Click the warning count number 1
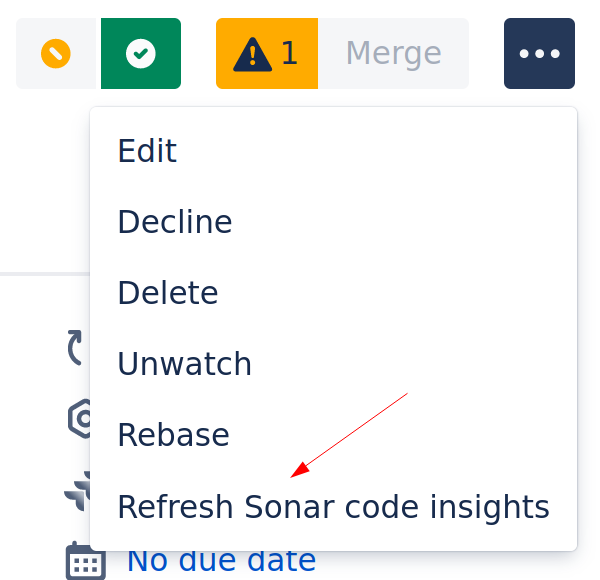The image size is (600, 580). pyautogui.click(x=289, y=54)
